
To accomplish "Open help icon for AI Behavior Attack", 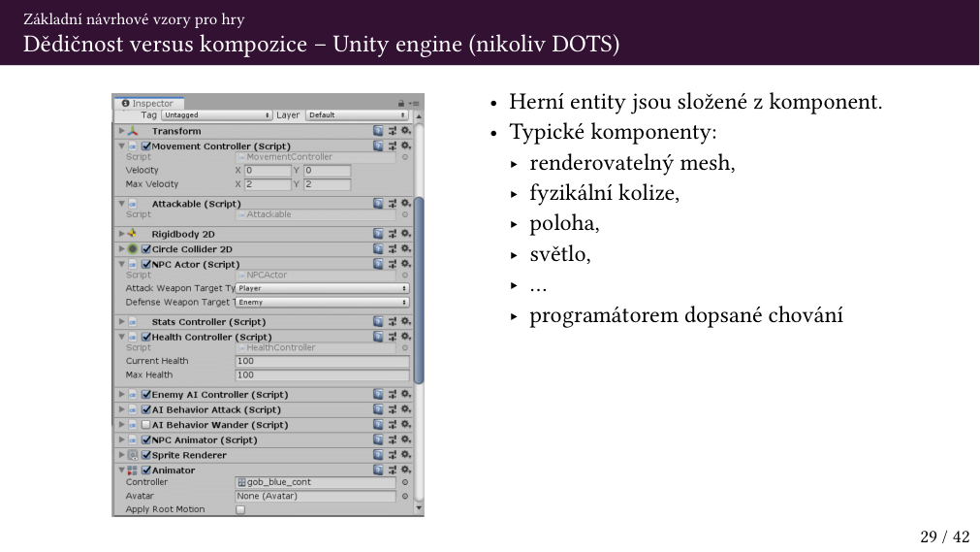I will click(x=378, y=409).
